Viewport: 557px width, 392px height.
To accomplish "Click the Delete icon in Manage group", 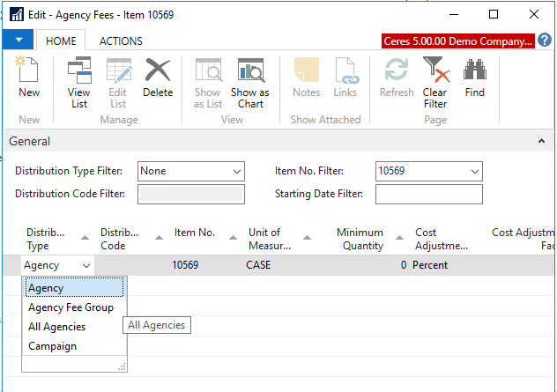I will (158, 78).
